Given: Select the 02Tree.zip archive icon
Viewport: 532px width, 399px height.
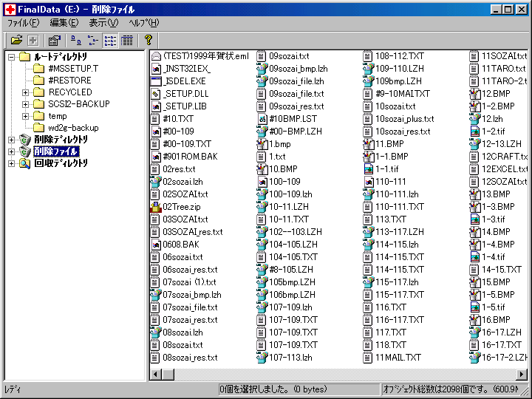Looking at the screenshot, I should pyautogui.click(x=156, y=207).
